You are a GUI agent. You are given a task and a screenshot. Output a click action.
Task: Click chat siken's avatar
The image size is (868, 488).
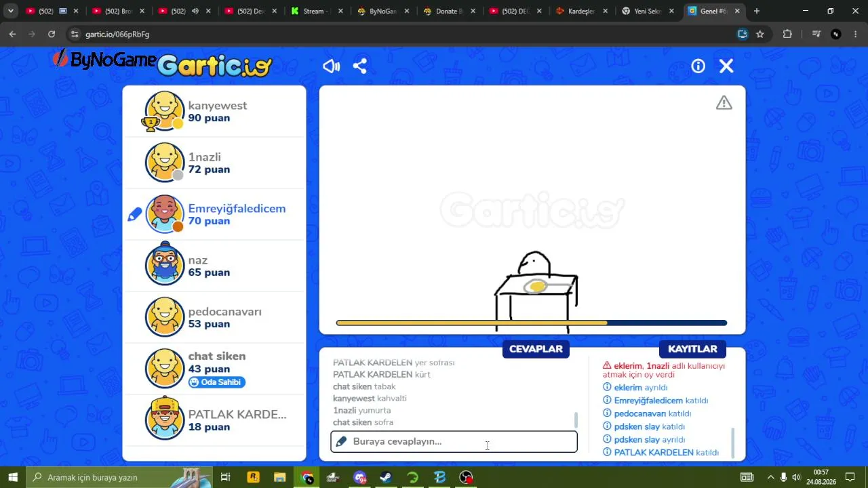[165, 369]
